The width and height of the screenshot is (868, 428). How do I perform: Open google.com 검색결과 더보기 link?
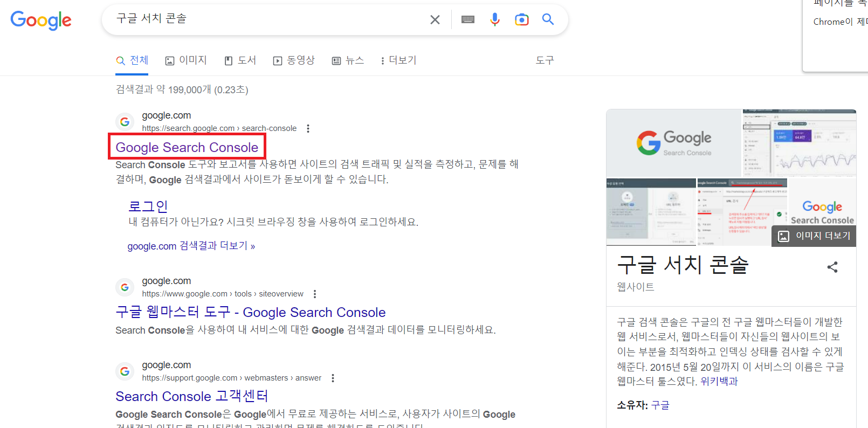(191, 246)
